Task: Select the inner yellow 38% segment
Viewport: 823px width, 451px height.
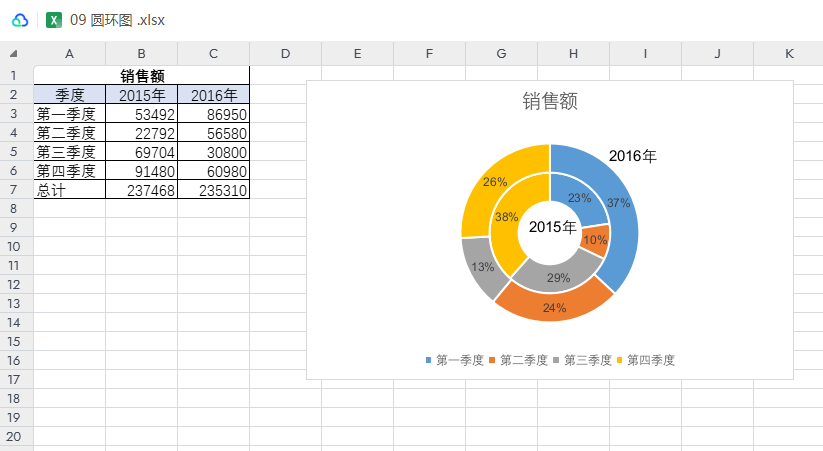Action: [x=505, y=218]
